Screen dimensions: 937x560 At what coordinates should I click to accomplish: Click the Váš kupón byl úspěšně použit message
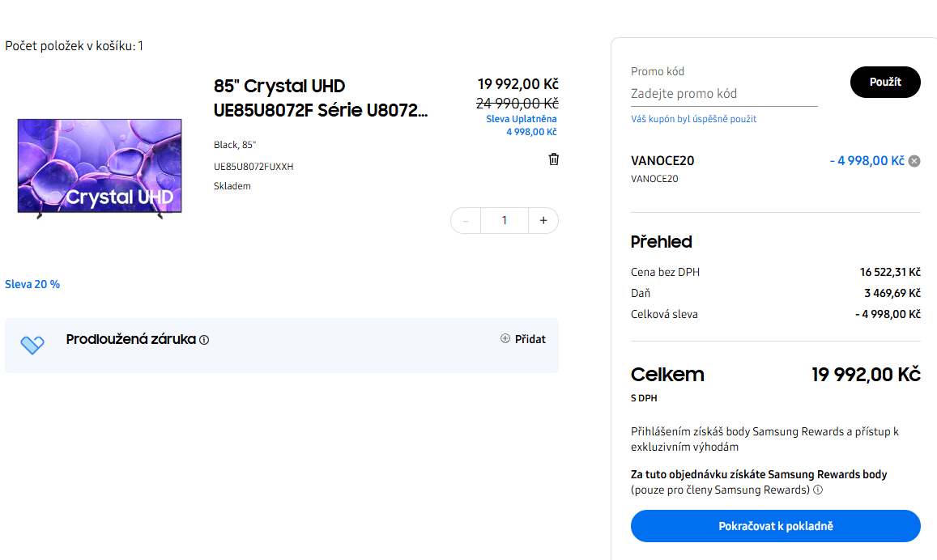tap(693, 118)
